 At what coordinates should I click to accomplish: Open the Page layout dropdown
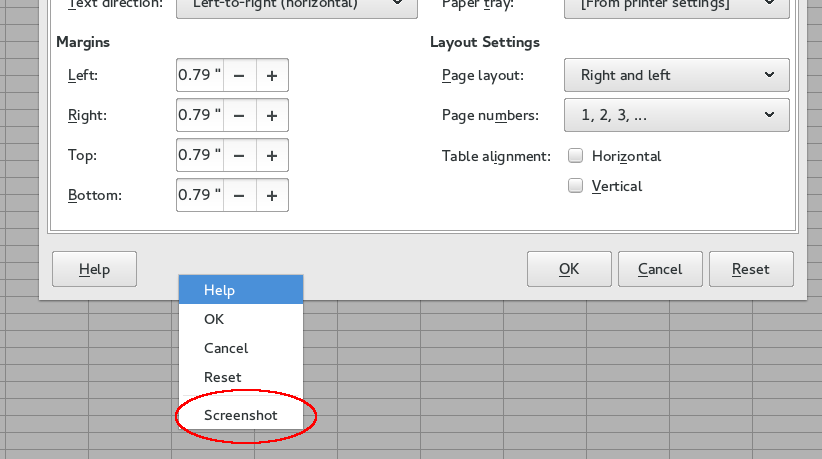point(677,75)
